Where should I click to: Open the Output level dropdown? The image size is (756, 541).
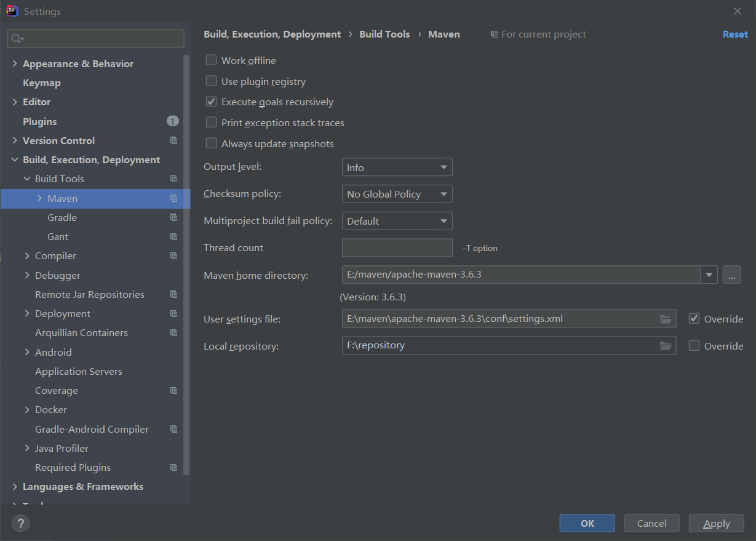[397, 167]
